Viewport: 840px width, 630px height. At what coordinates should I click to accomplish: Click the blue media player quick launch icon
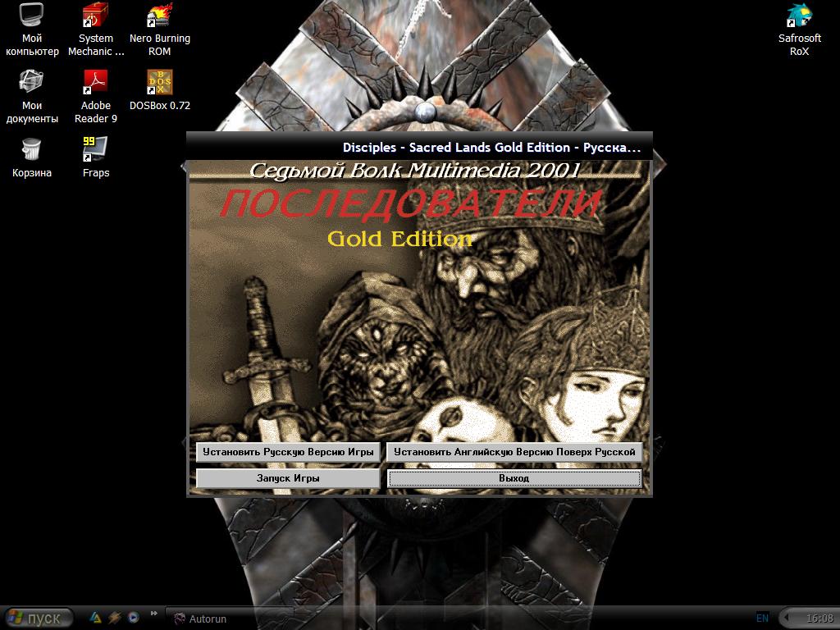(134, 618)
